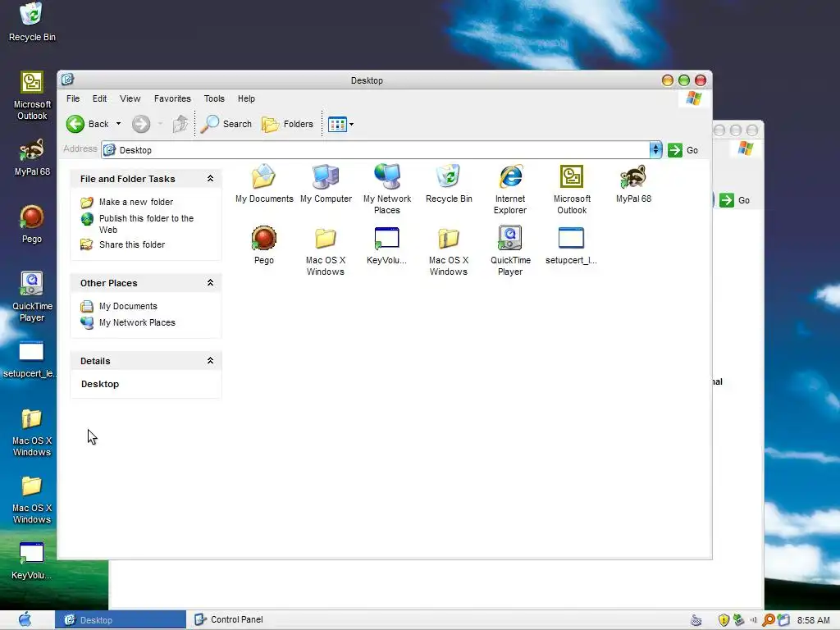840x630 pixels.
Task: Open the Back history dropdown arrow
Action: point(118,124)
